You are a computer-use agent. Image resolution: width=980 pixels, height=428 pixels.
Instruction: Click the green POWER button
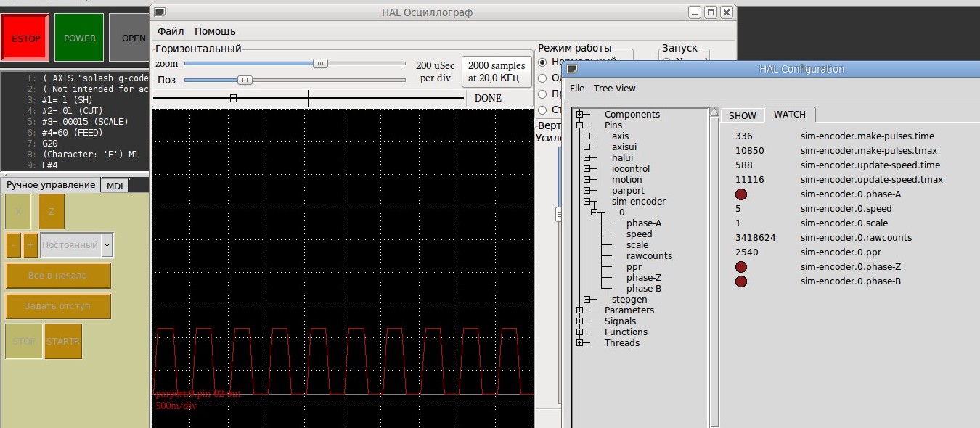[x=80, y=38]
